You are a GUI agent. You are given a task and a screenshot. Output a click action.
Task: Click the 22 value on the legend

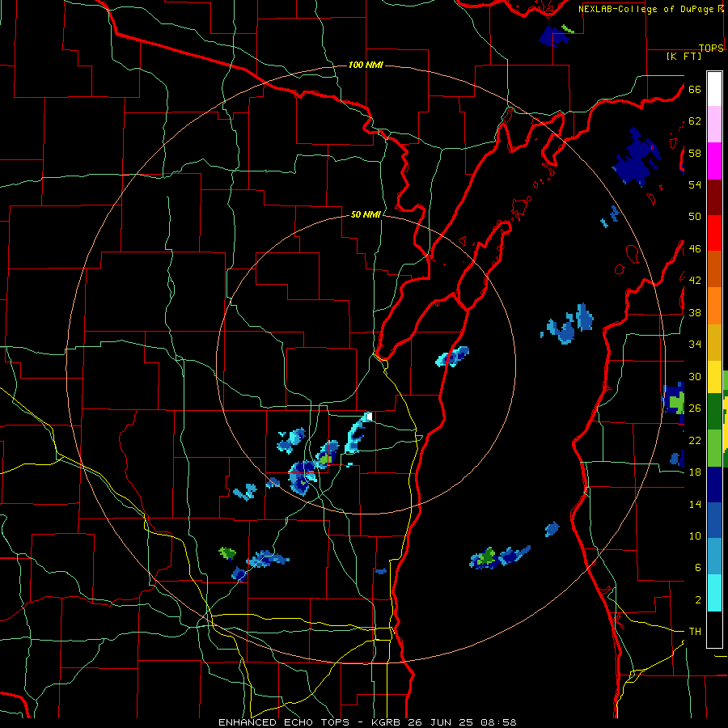click(x=695, y=440)
